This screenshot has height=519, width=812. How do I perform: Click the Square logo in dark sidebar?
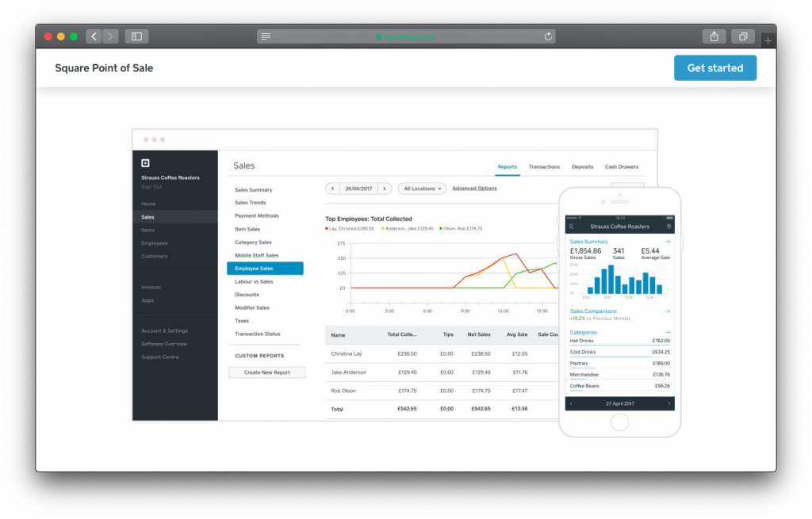[146, 163]
